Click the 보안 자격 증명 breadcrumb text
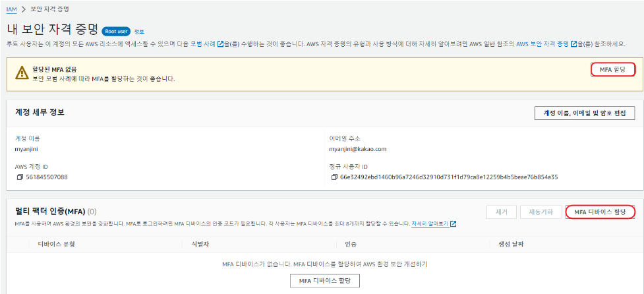Image resolution: width=644 pixels, height=294 pixels. [x=49, y=9]
